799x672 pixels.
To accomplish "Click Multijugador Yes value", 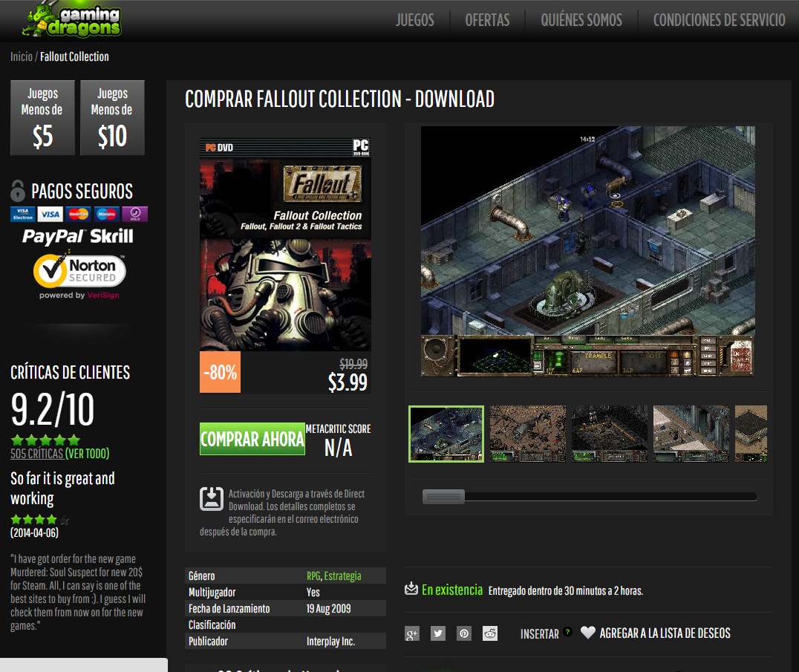I will pyautogui.click(x=313, y=592).
